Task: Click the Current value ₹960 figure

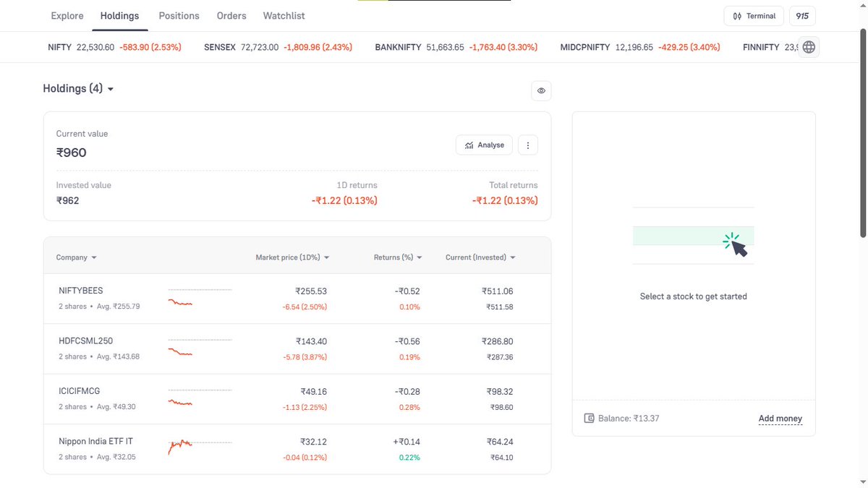Action: click(x=72, y=153)
